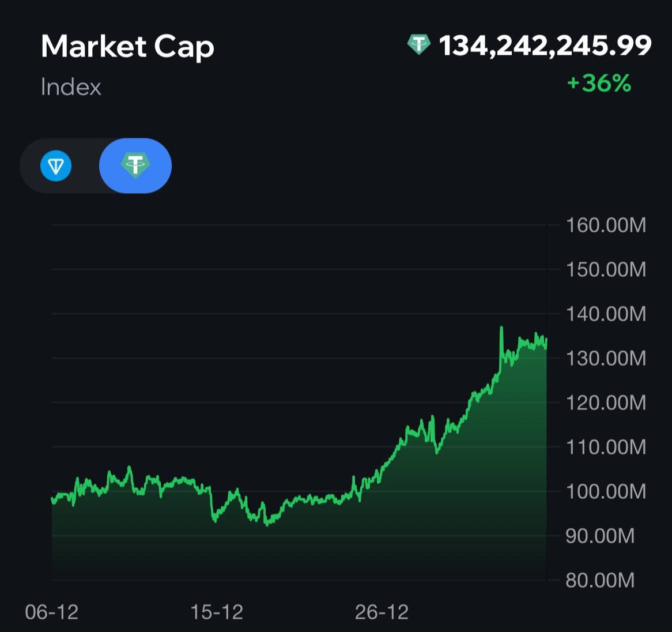Screen dimensions: 672x632
Task: Click the 134,242,245.99 market cap value
Action: (x=545, y=46)
